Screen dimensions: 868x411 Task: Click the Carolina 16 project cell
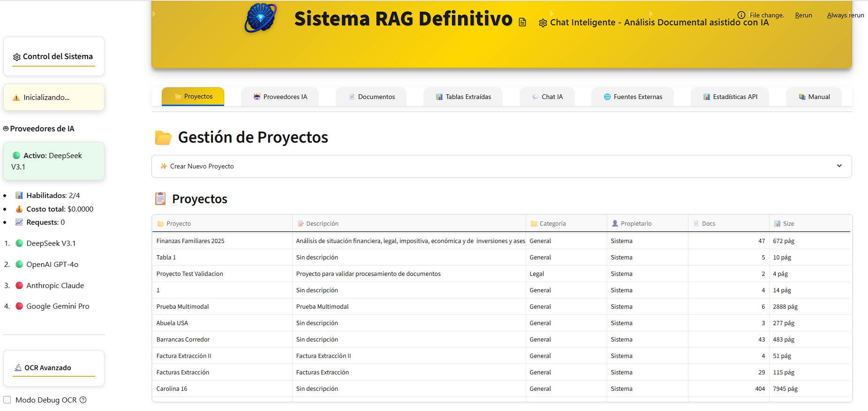click(172, 388)
